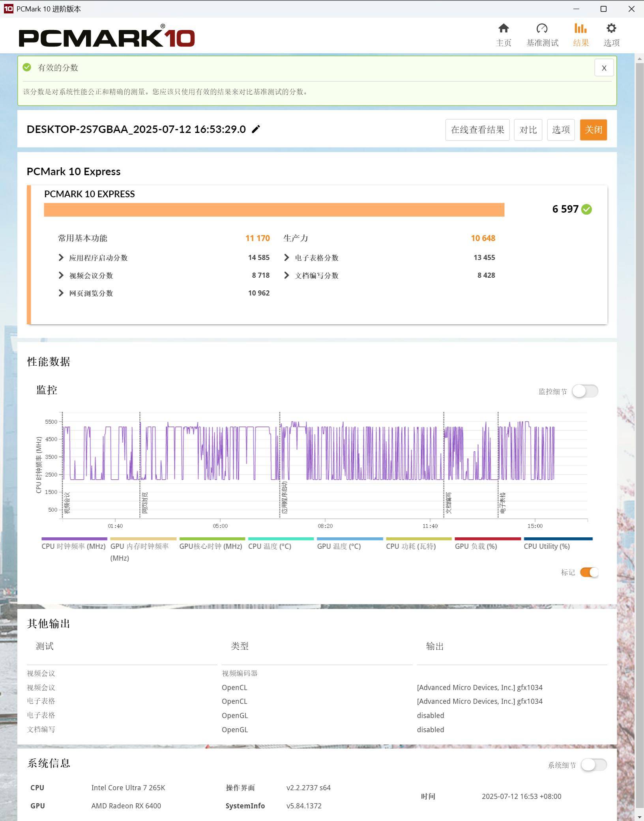This screenshot has height=821, width=644.
Task: Click the 视频编码器 type entry
Action: pyautogui.click(x=240, y=673)
